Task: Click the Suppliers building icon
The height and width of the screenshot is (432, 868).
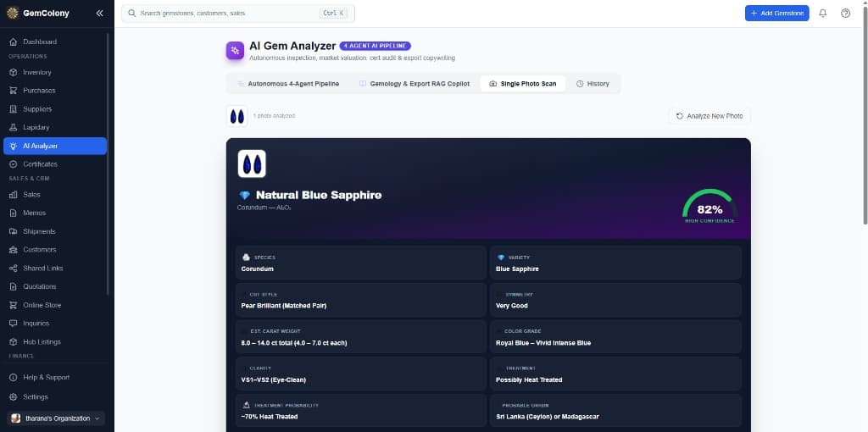Action: tap(14, 109)
